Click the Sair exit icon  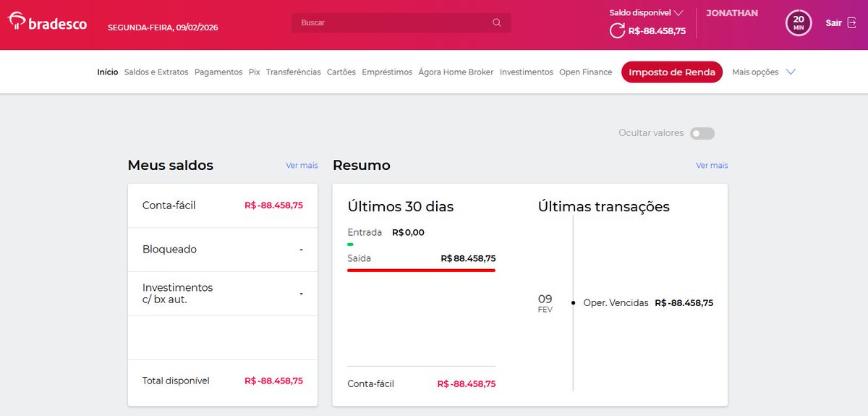(851, 22)
